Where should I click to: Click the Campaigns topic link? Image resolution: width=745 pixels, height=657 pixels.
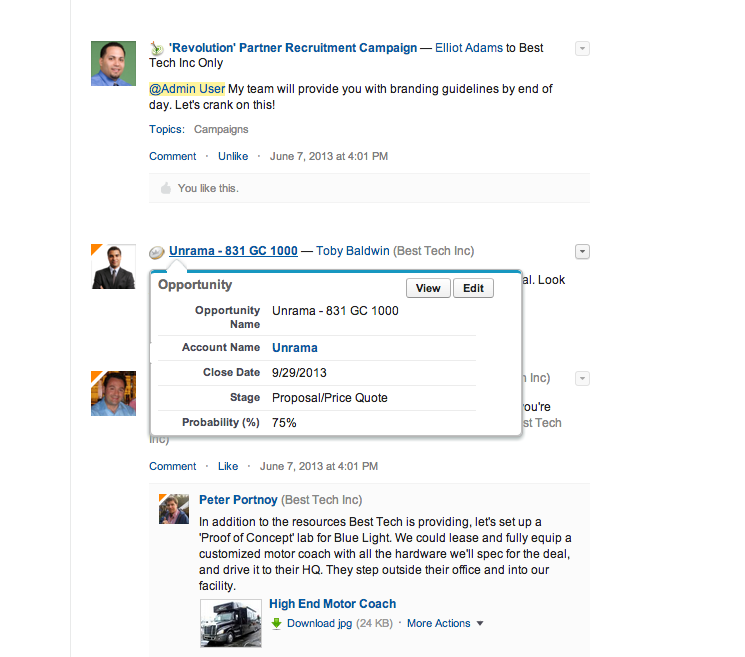coord(221,129)
